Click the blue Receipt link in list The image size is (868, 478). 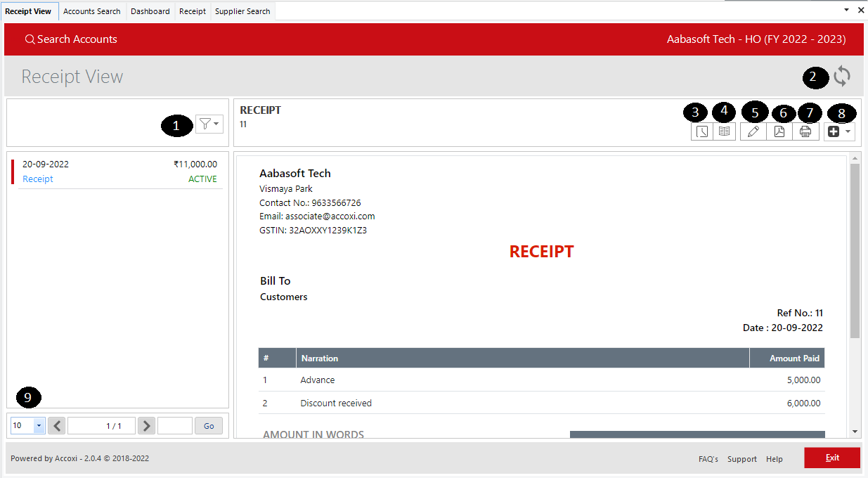coord(38,179)
